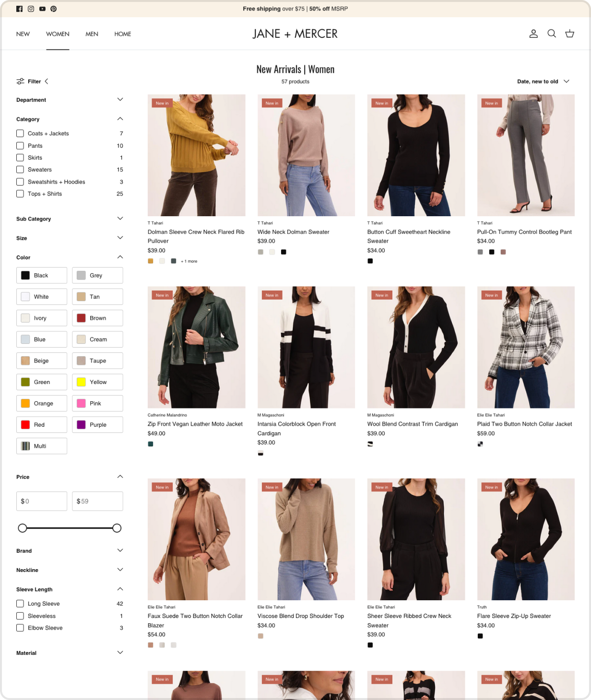Open the YouTube social icon

42,9
